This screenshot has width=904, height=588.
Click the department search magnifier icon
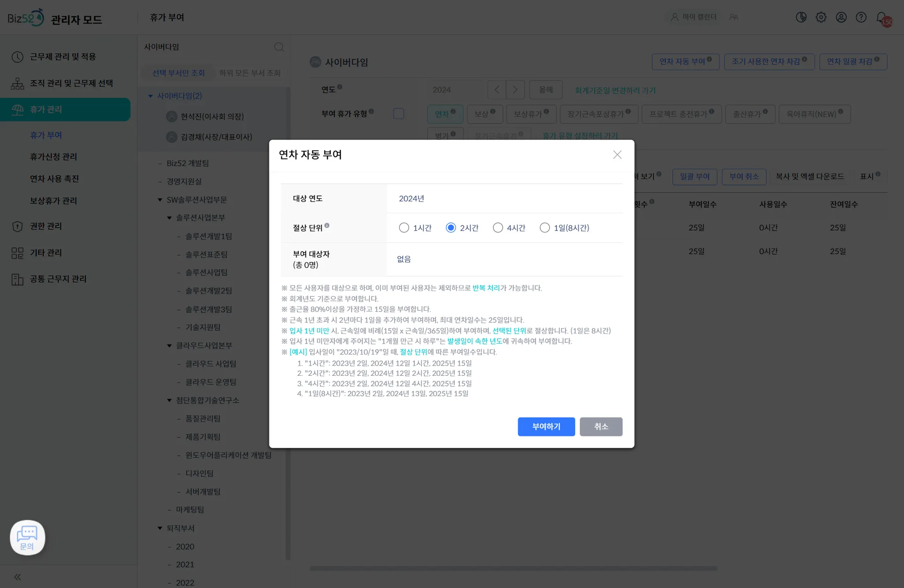279,47
